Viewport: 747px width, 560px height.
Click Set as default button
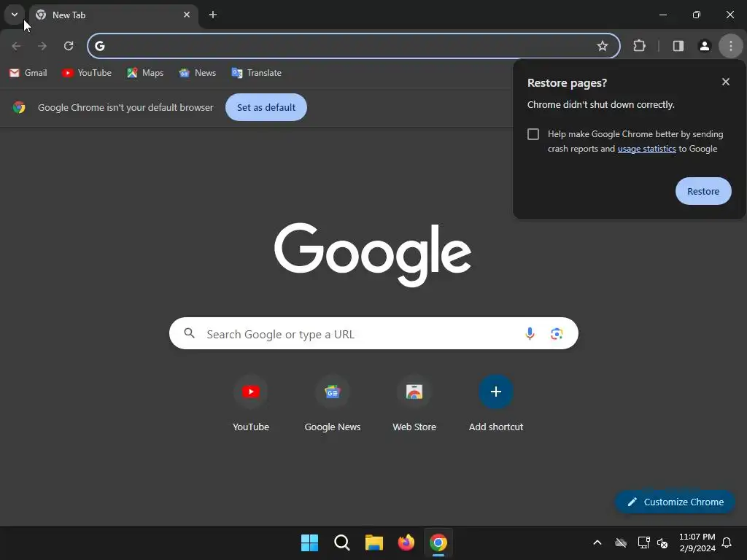[x=266, y=108]
